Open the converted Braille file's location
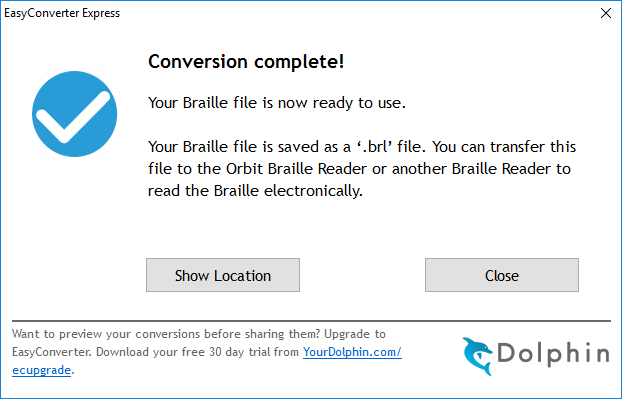The image size is (622, 399). click(223, 275)
